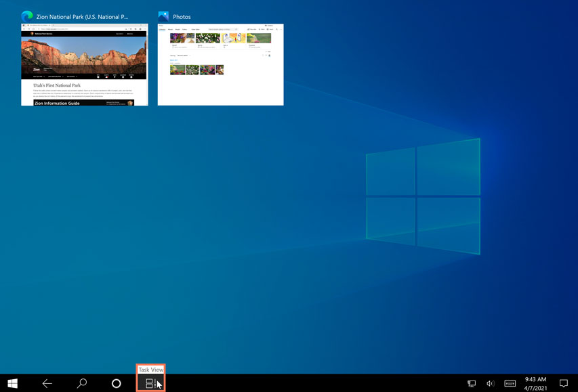Launch Cortana via the circle taskbar icon
This screenshot has height=392, width=578.
[x=117, y=383]
